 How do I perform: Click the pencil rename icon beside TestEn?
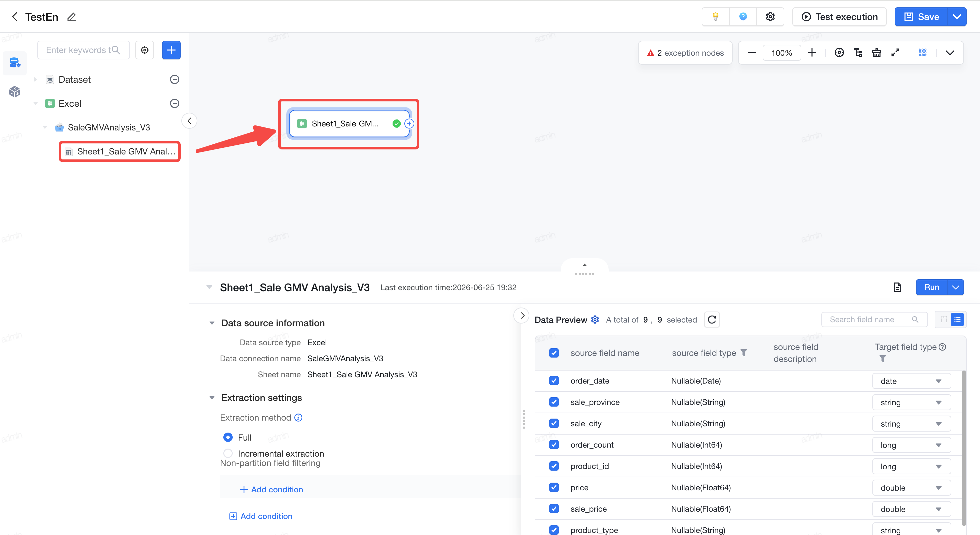pyautogui.click(x=72, y=17)
